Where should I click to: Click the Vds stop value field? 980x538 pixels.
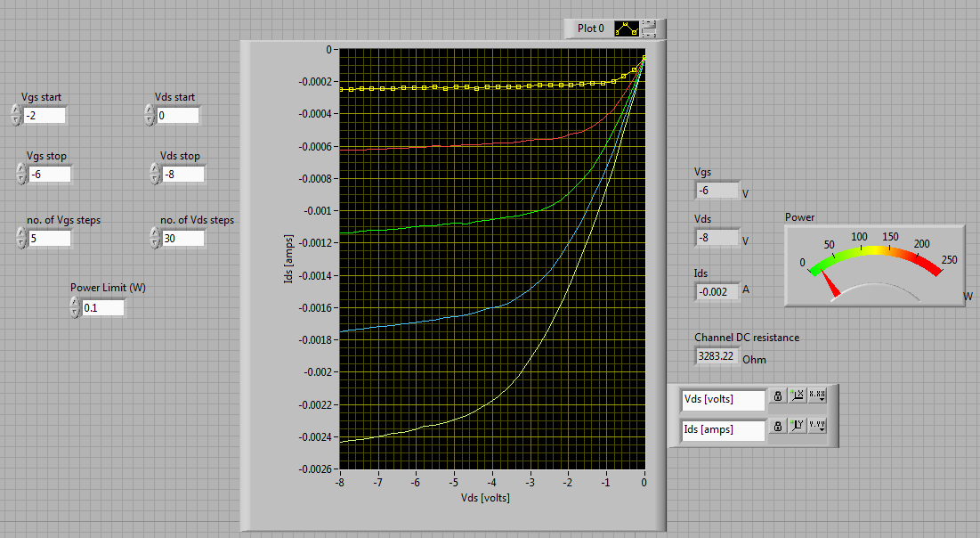pyautogui.click(x=183, y=175)
